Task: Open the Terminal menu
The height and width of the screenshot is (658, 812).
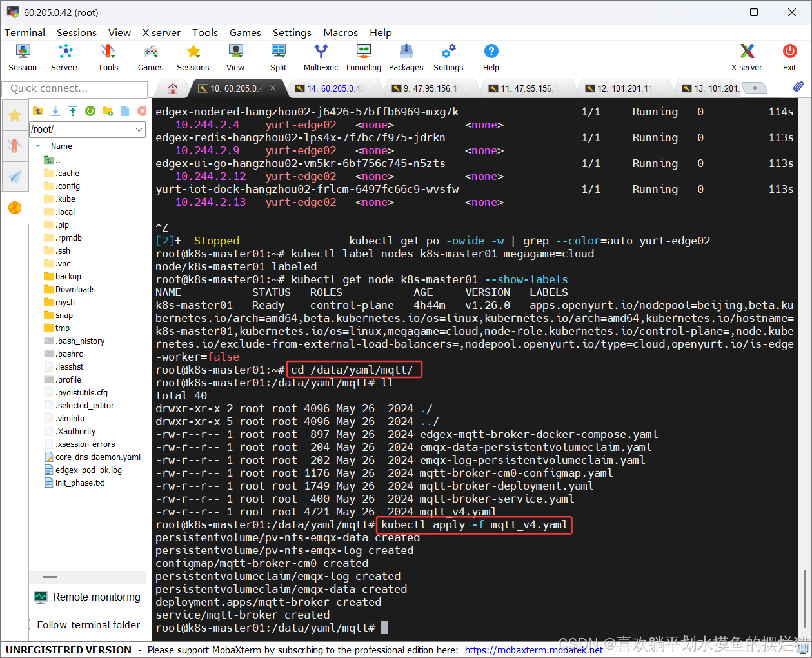Action: [25, 32]
